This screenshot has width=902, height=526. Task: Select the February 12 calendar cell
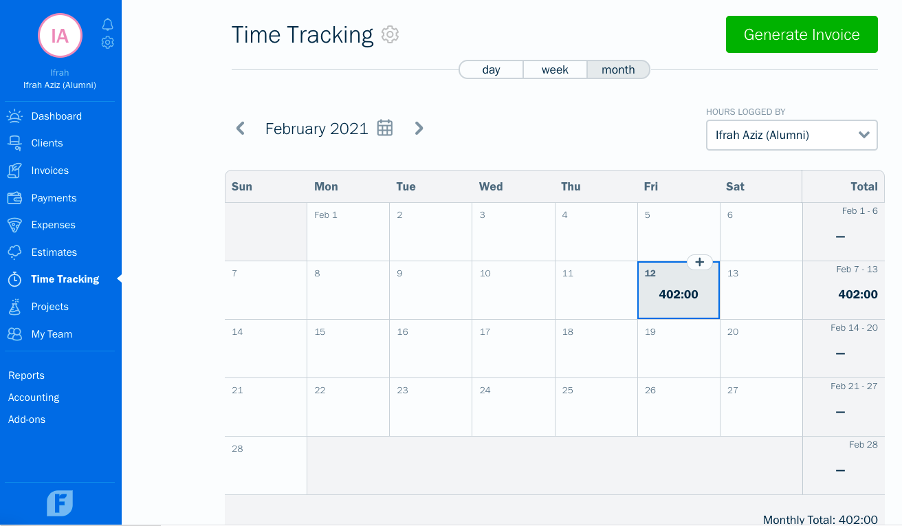tap(678, 290)
